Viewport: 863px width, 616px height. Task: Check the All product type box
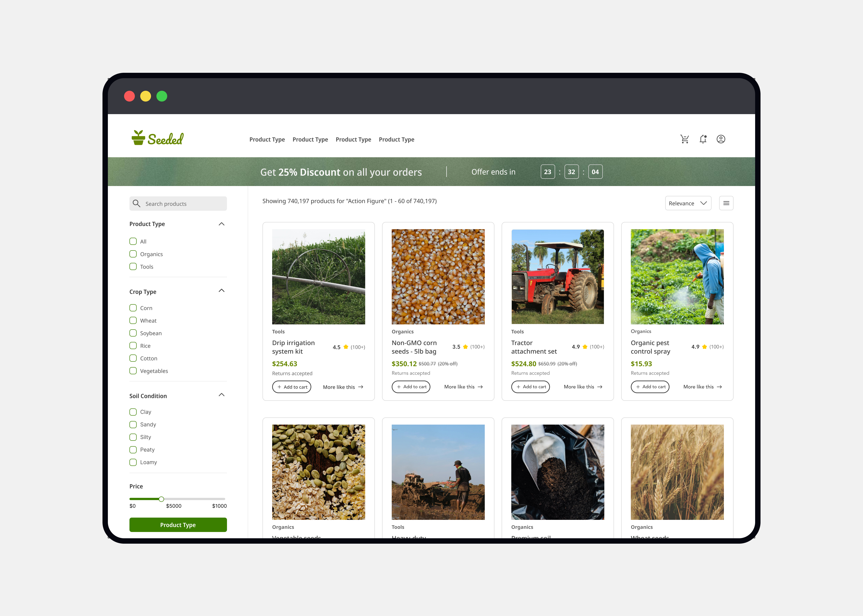tap(133, 241)
